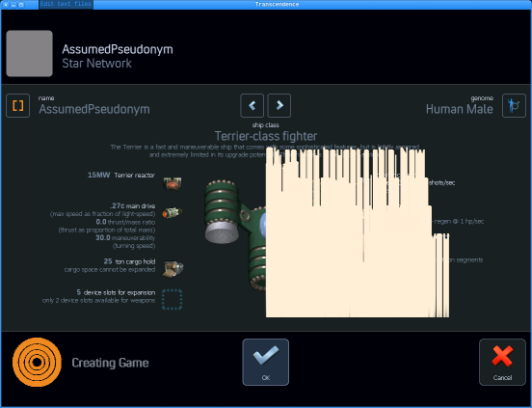
Task: Click the cargo hold crate icon
Action: (173, 269)
